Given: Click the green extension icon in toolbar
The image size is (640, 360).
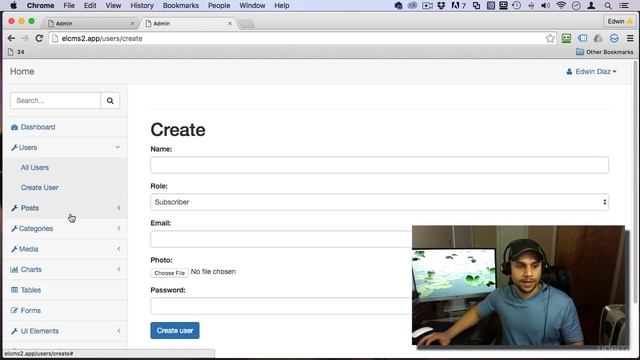Looking at the screenshot, I should point(566,38).
